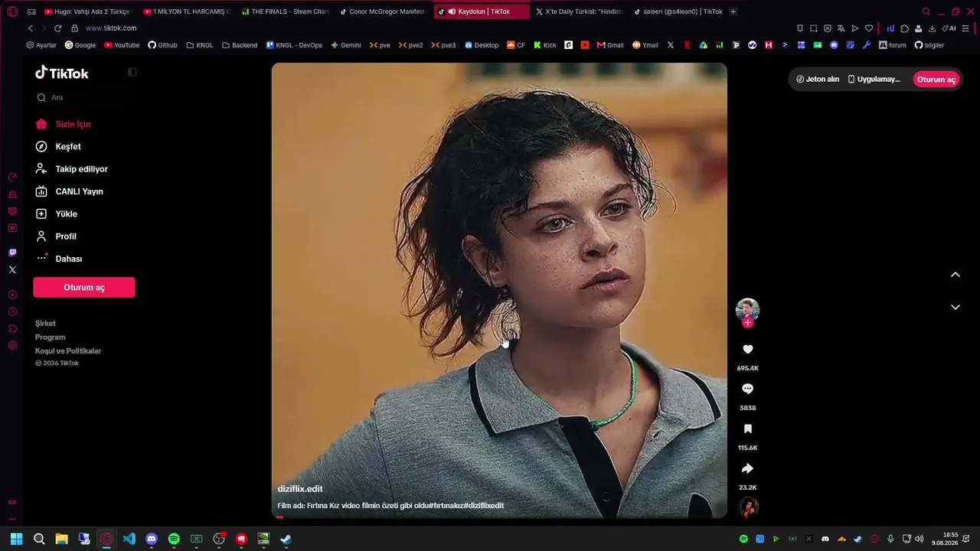Switch to THE FINALS Steam Charts tab
This screenshot has height=551, width=980.
coord(285,11)
